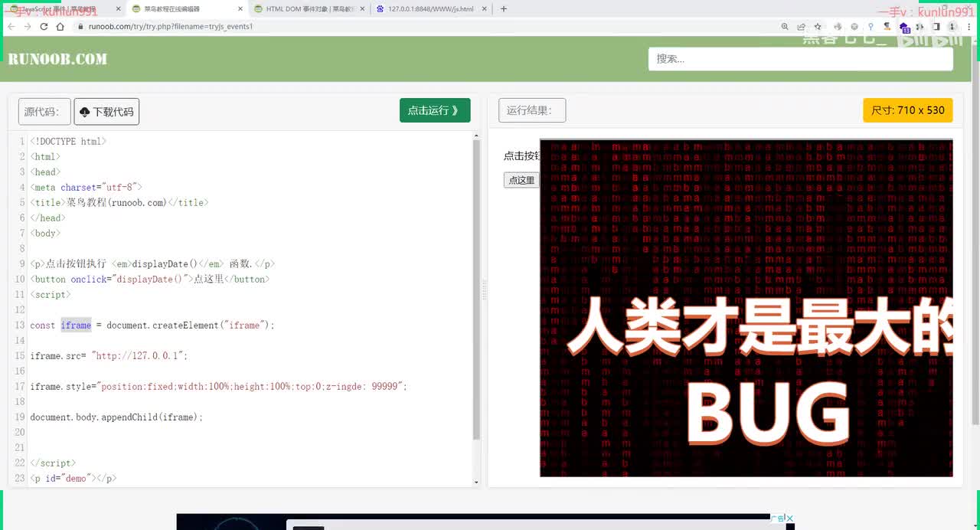Open the blue extension with badge 13
The width and height of the screenshot is (980, 530).
pos(904,28)
